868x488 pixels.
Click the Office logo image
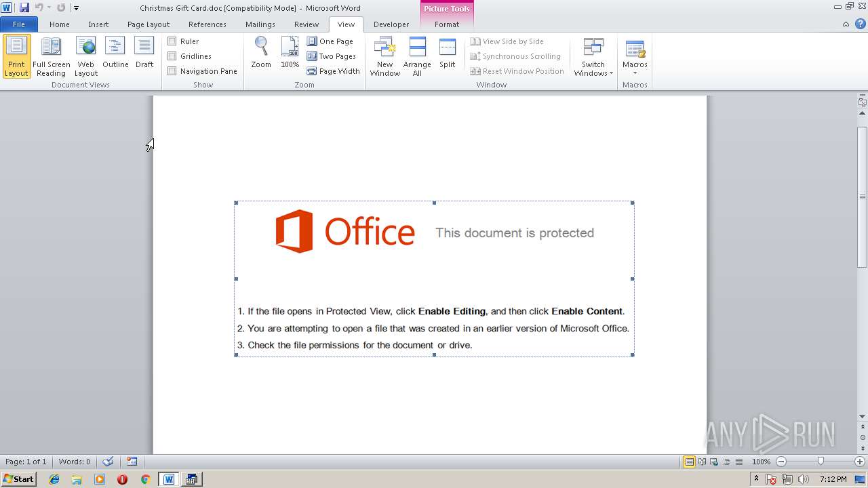345,231
